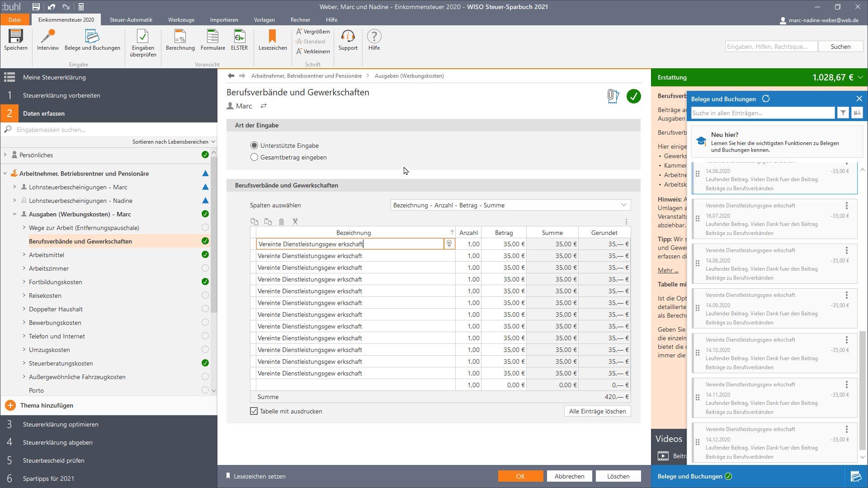This screenshot has width=868, height=488.
Task: Collapse Ausgaben (Werbungskosten) - Marc
Action: pyautogui.click(x=14, y=214)
